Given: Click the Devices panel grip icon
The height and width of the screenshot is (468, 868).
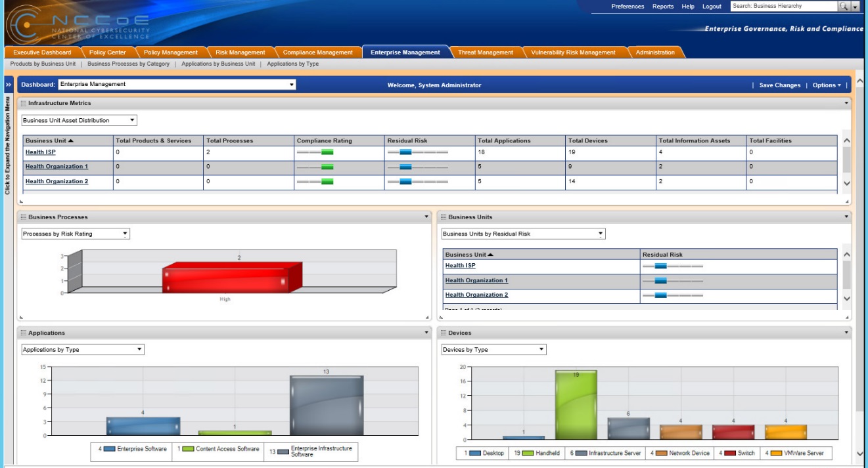Looking at the screenshot, I should coord(444,333).
